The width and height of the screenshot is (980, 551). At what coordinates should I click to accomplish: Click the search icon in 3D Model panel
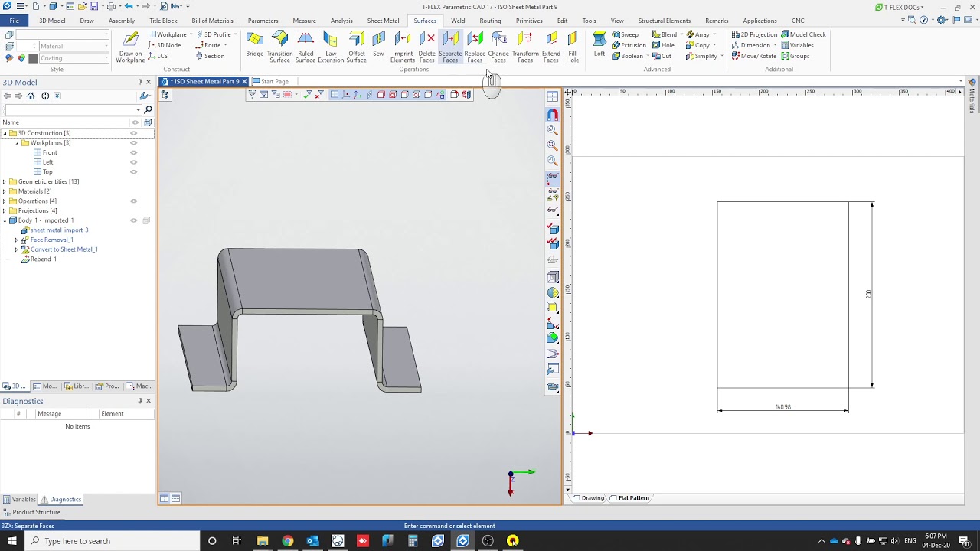pos(148,110)
